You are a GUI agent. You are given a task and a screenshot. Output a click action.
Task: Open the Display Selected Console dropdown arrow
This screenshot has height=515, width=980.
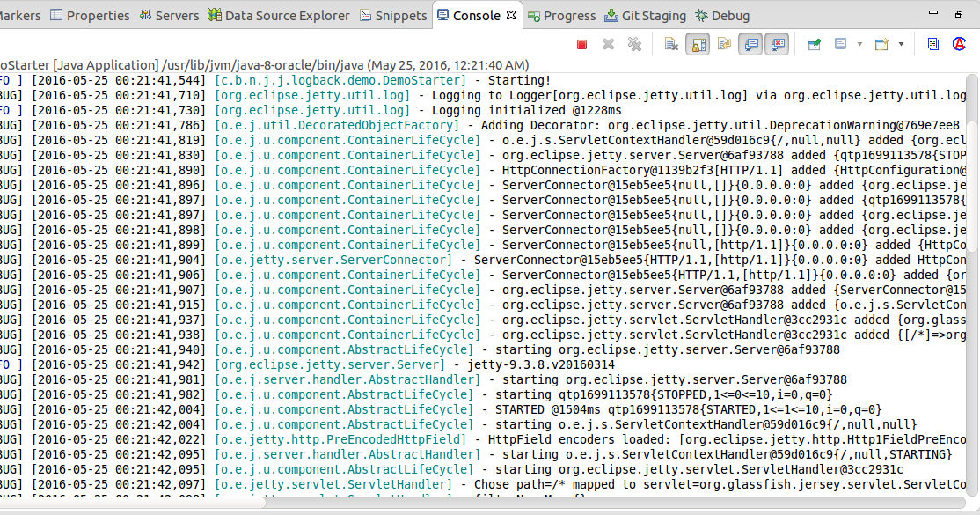pos(859,44)
